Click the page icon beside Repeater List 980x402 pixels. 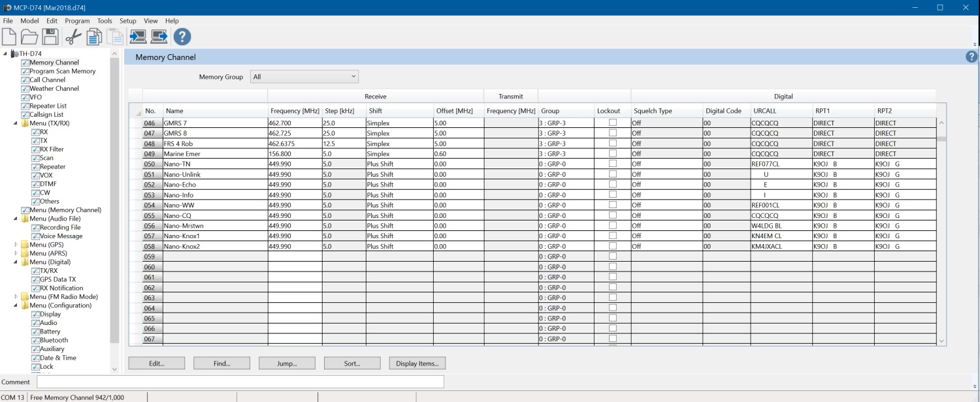pos(25,106)
